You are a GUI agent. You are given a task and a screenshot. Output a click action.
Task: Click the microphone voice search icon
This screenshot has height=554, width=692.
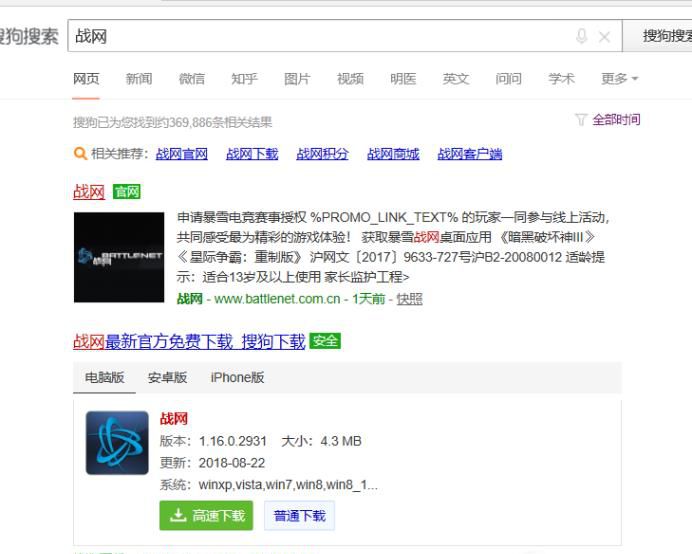pyautogui.click(x=582, y=36)
